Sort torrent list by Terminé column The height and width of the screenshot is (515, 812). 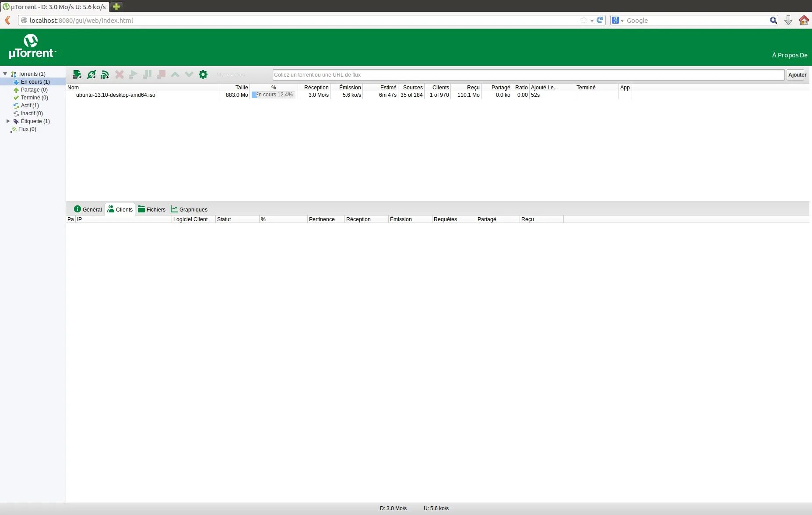597,88
